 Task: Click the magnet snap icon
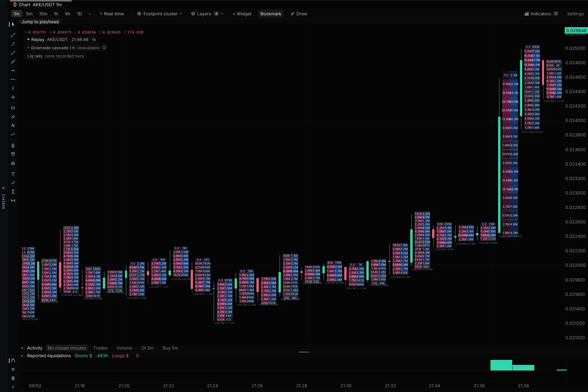pos(13,360)
